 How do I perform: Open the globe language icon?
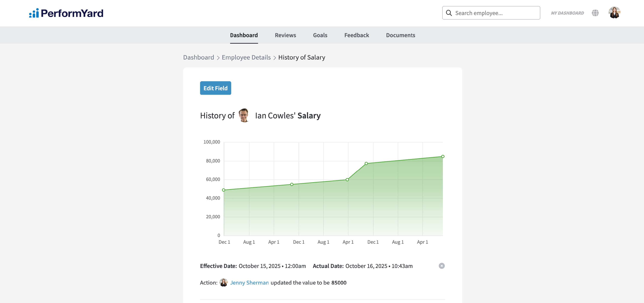[x=595, y=13]
